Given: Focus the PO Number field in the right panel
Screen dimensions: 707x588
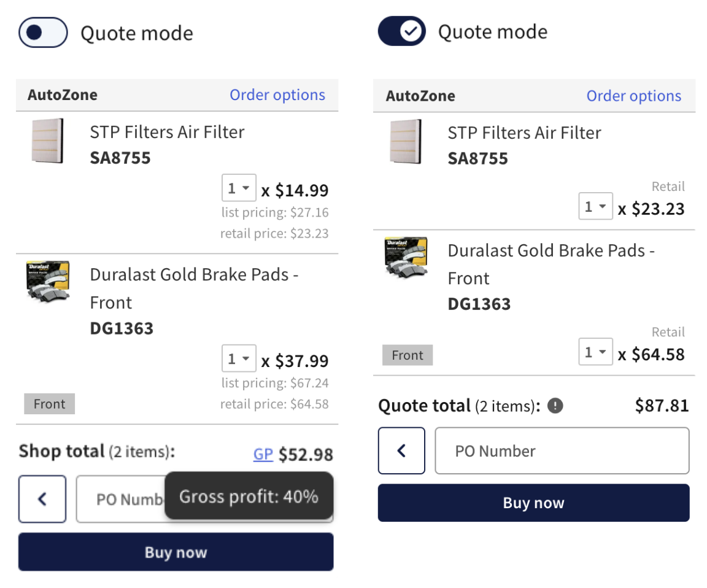Looking at the screenshot, I should [562, 451].
